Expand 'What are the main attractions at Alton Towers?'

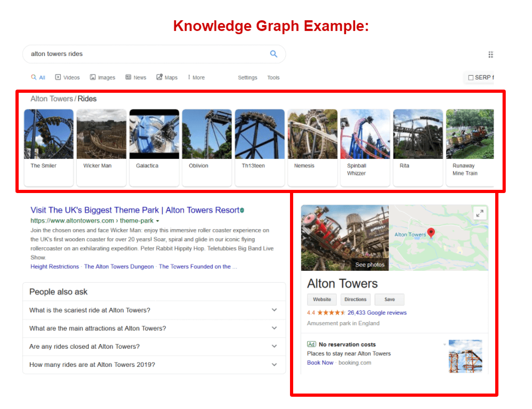click(x=154, y=328)
